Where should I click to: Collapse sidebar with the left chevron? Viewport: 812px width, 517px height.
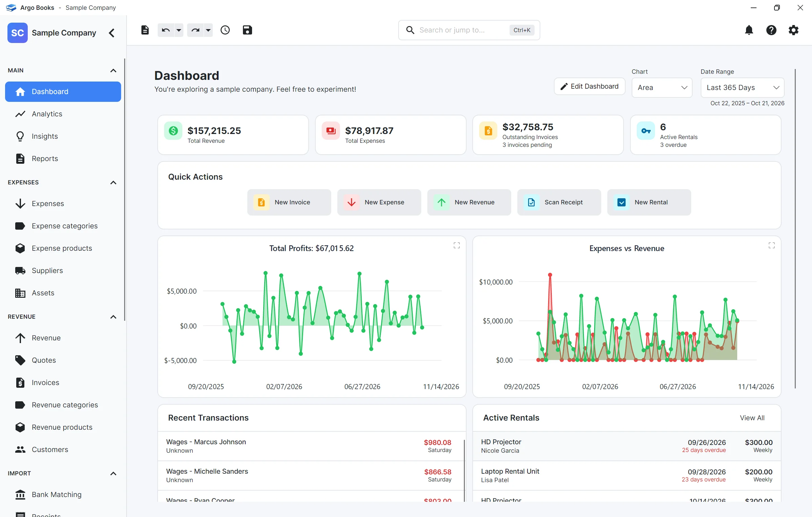coord(112,33)
